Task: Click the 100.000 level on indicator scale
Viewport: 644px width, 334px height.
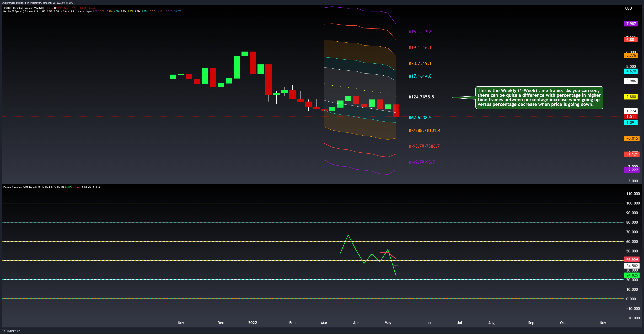Action: pyautogui.click(x=633, y=203)
